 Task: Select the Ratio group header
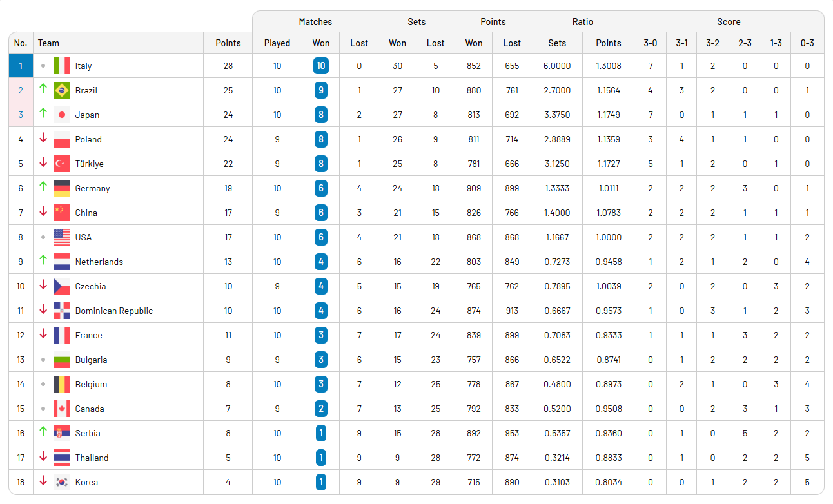(x=582, y=21)
